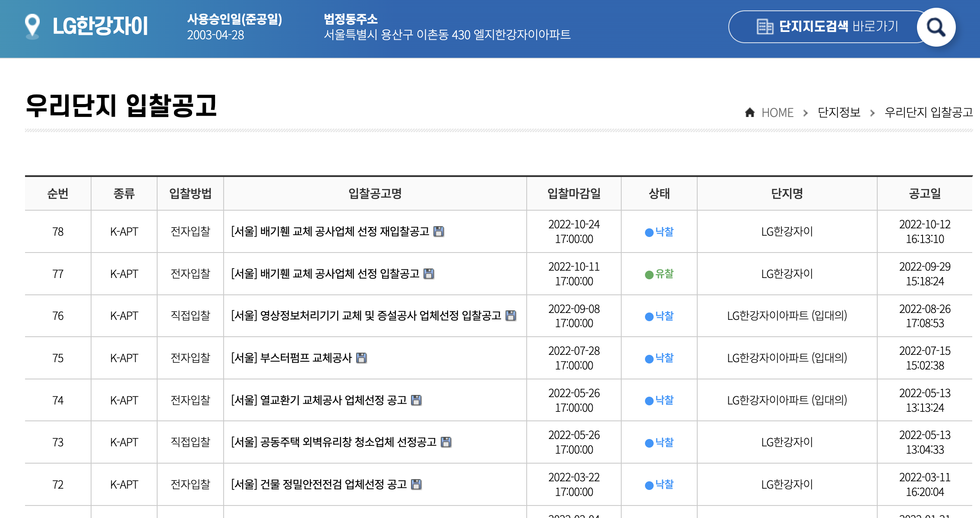Open the 부스터펌프 교체공사 announcement

[291, 358]
